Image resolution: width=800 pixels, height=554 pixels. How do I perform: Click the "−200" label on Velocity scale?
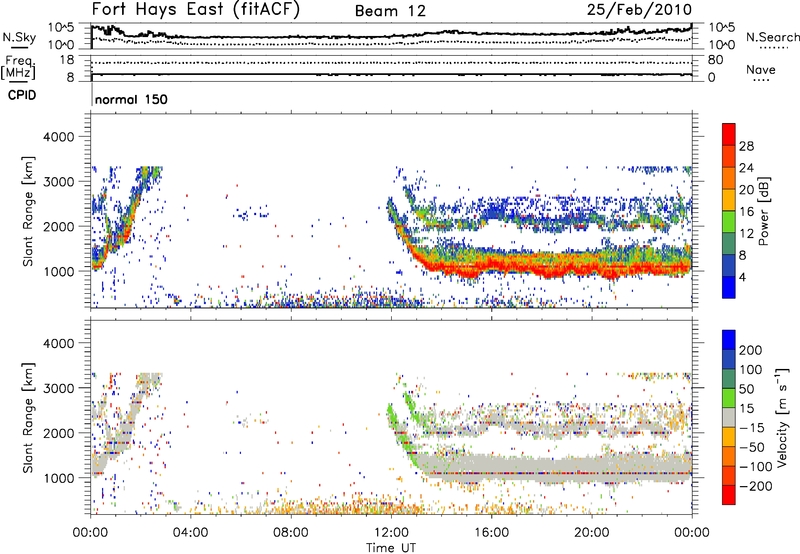coord(756,486)
